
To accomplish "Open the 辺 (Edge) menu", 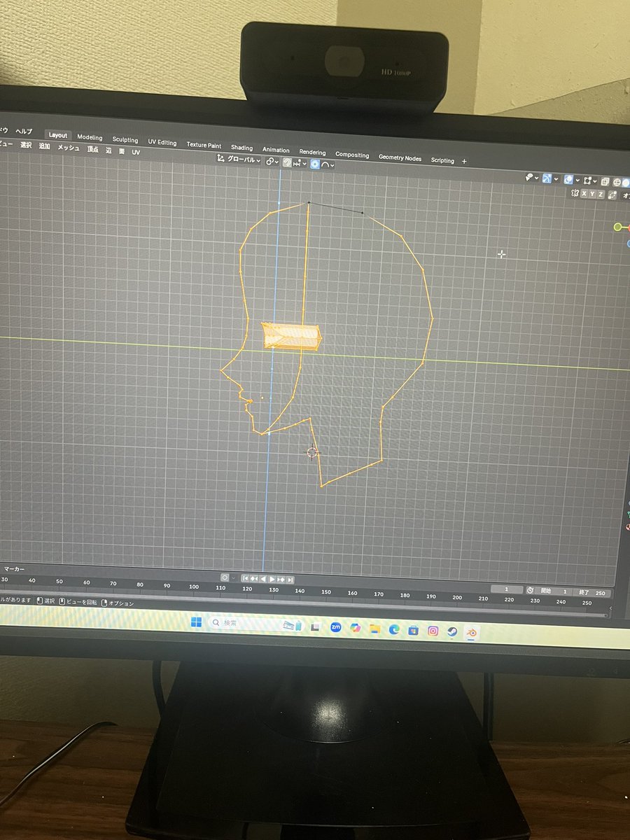I will [108, 150].
